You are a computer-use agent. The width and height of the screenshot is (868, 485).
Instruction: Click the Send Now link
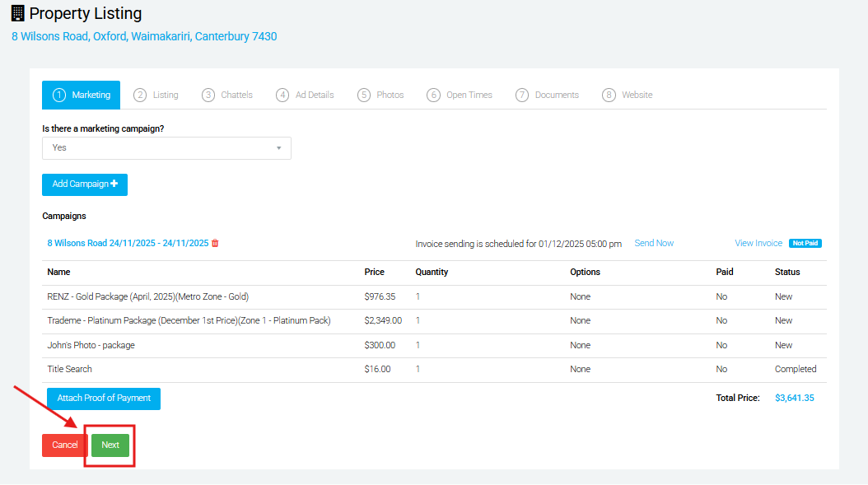pos(654,243)
